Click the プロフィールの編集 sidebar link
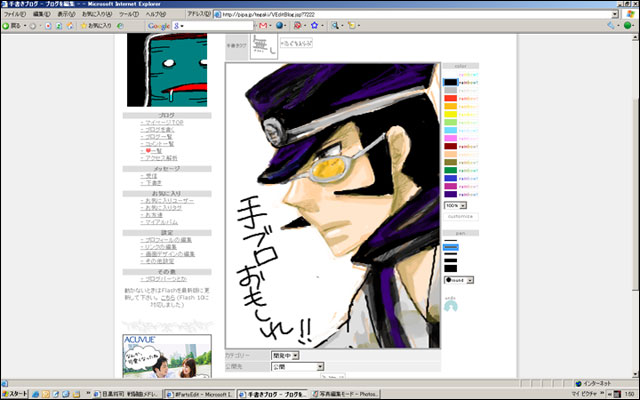640x400 pixels. [x=166, y=240]
